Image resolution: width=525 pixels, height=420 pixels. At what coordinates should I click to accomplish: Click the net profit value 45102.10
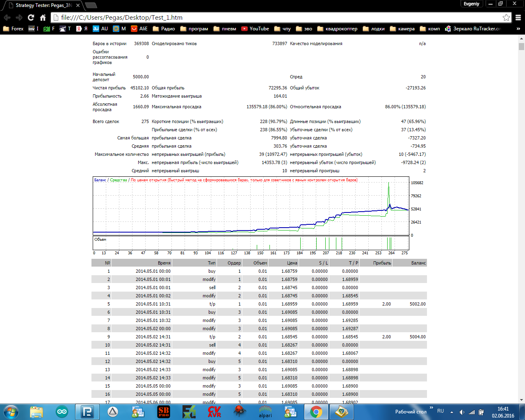tap(139, 88)
